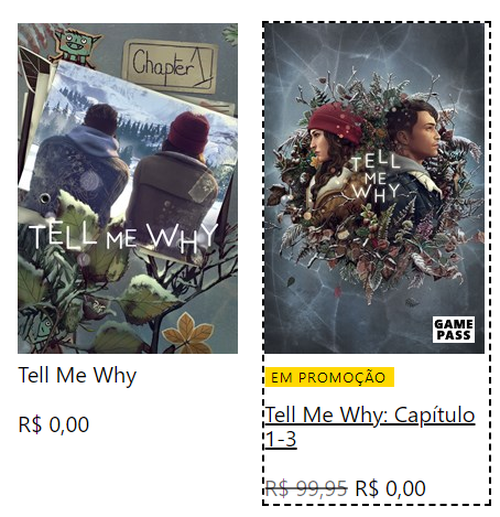Click the Game Pass badge on cover
Viewport: 500px width, 517px height.
pos(453,329)
